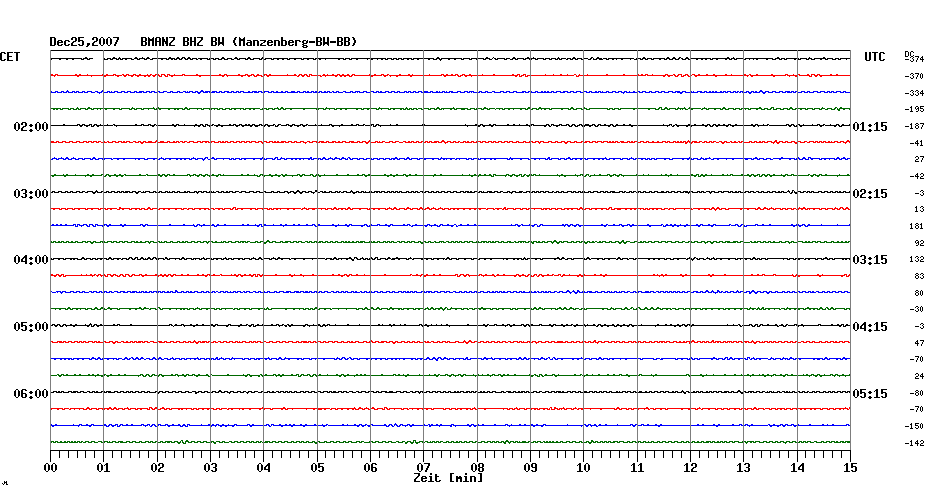Click the DC offset value 27

pos(919,160)
